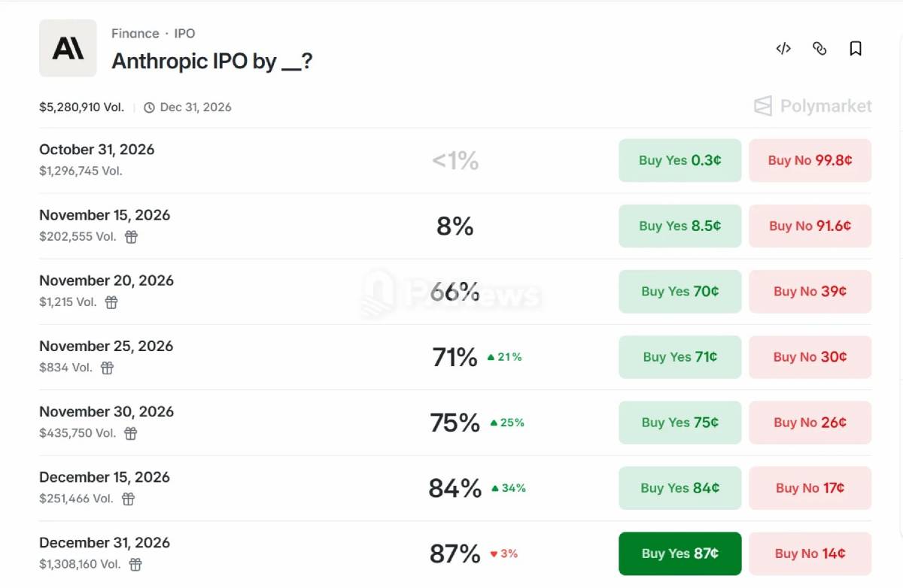This screenshot has height=588, width=903.
Task: Buy No at 30¢ for November 25
Action: (x=810, y=356)
